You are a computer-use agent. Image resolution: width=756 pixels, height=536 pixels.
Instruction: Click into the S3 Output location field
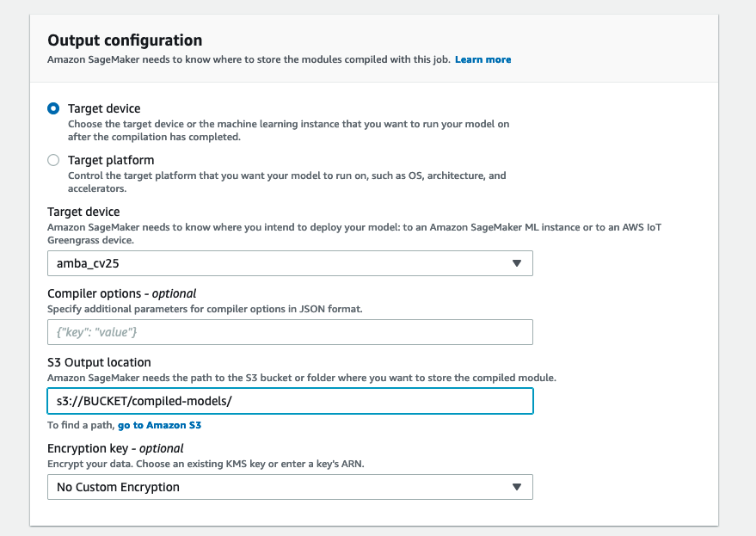(290, 401)
